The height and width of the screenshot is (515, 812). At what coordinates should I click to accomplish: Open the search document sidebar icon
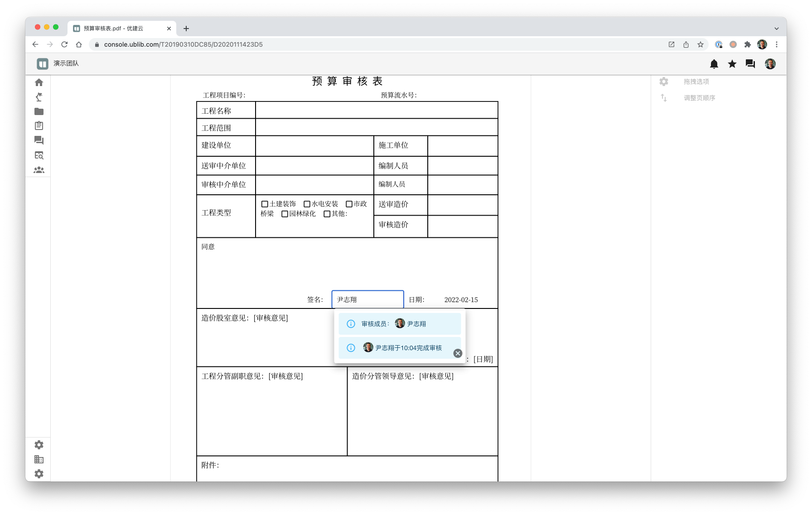39,155
